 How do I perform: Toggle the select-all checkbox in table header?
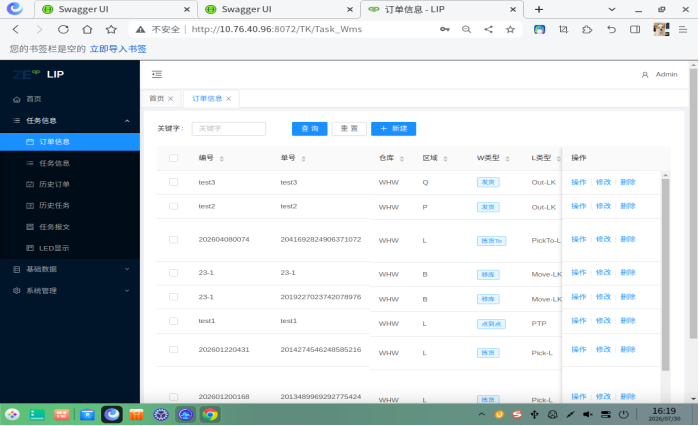(173, 158)
